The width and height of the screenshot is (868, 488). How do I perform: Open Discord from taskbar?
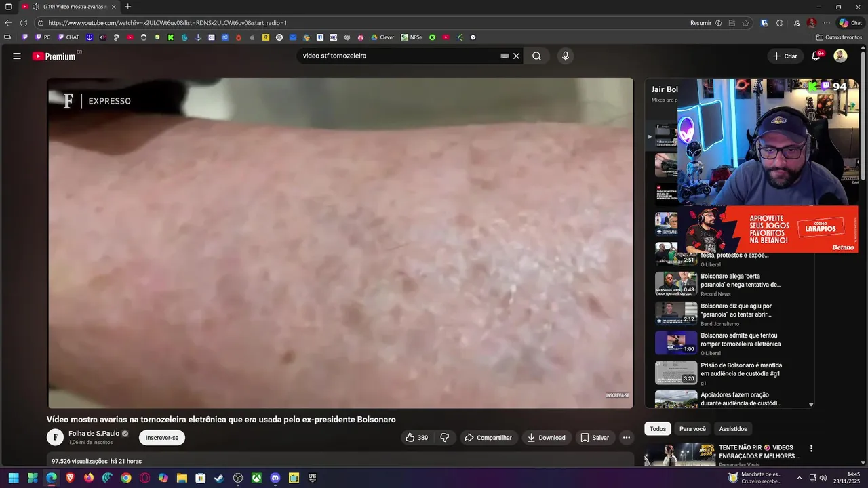[x=275, y=478]
